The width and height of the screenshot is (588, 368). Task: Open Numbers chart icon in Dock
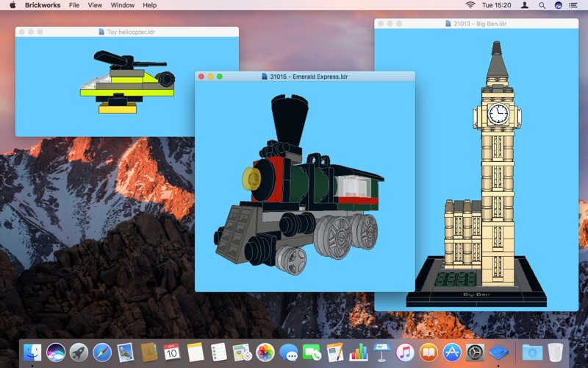click(359, 353)
